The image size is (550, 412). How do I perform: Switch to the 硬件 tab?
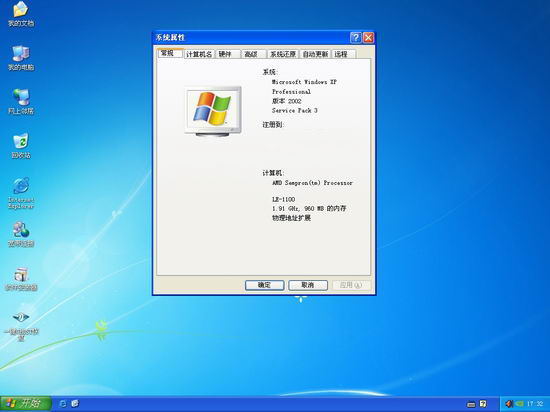coord(227,54)
